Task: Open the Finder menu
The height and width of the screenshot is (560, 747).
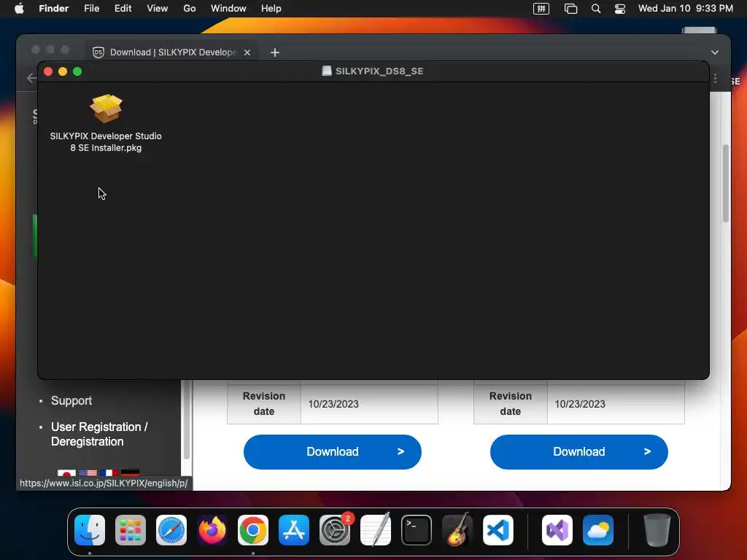Action: pos(54,9)
